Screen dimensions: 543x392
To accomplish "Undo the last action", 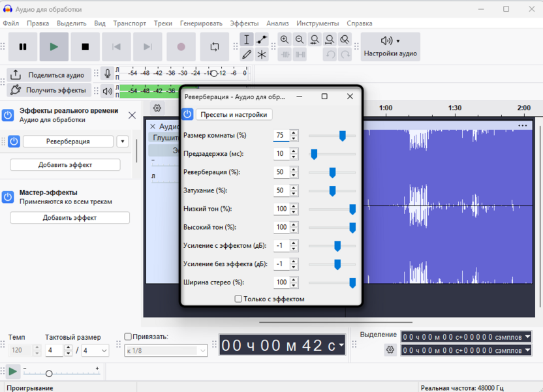I will 330,54.
